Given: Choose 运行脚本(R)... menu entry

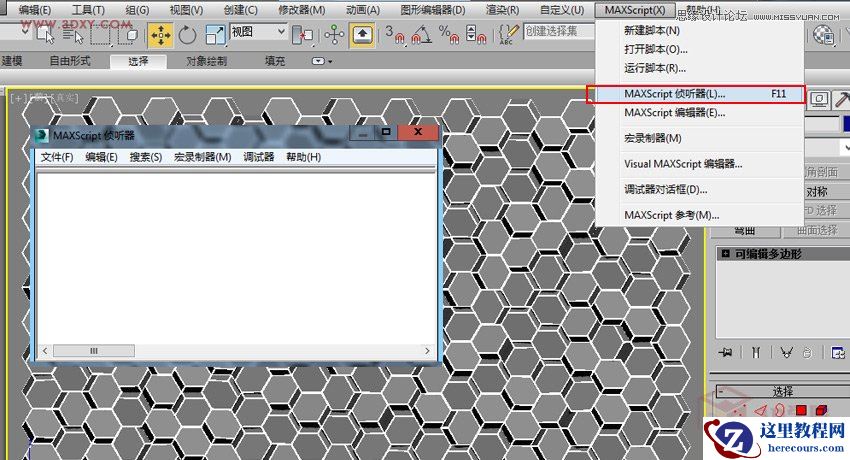Looking at the screenshot, I should [x=699, y=68].
